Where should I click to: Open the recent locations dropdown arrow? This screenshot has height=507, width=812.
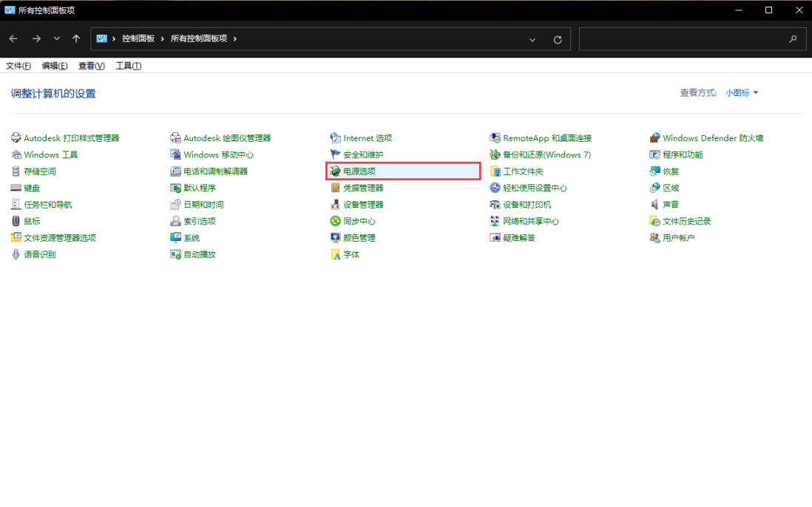pyautogui.click(x=56, y=38)
